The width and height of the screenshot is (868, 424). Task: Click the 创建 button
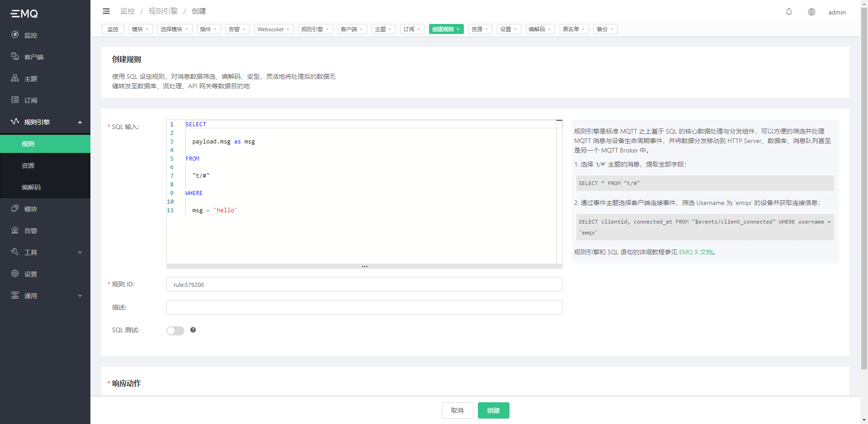[494, 410]
